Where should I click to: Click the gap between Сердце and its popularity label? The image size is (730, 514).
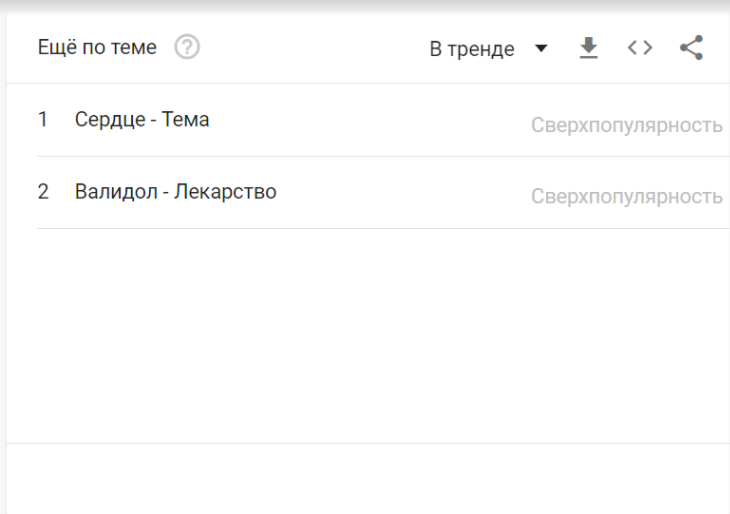tap(370, 121)
